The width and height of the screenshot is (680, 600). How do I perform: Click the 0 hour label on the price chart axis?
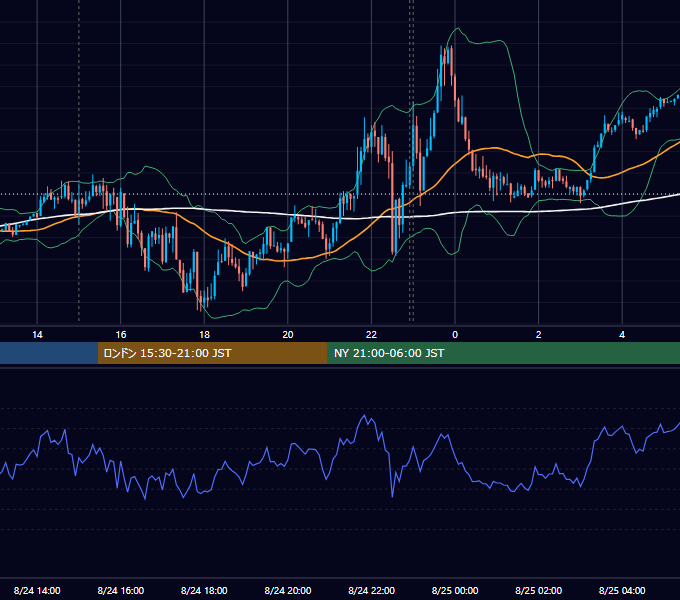[455, 335]
